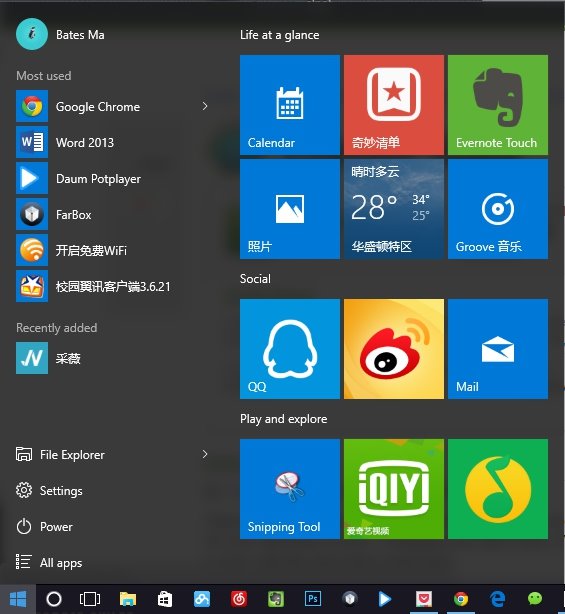Open Cortana circle in the taskbar
The width and height of the screenshot is (565, 614).
tap(54, 599)
